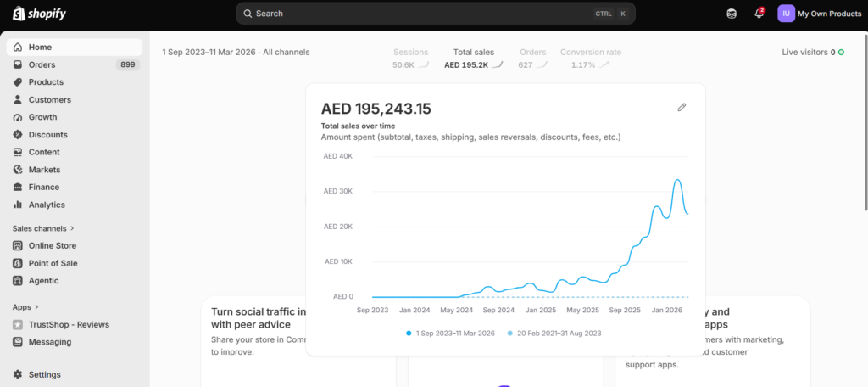Expand the Apps section
868x387 pixels.
coord(25,306)
